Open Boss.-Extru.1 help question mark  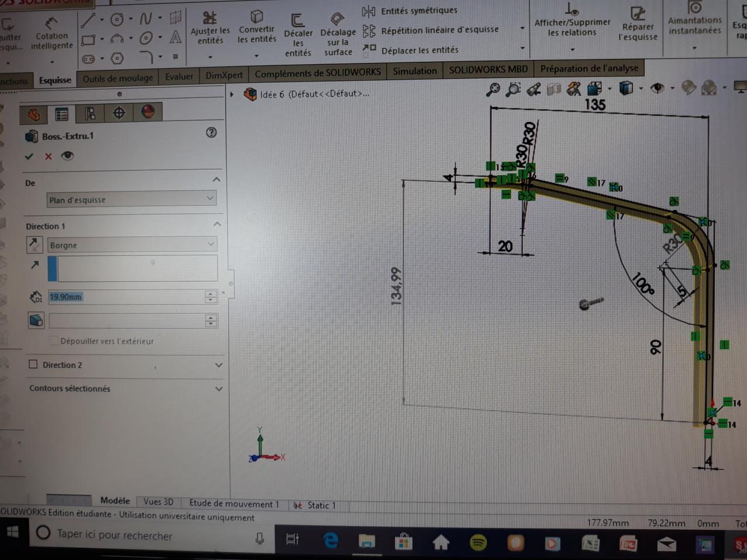(211, 132)
